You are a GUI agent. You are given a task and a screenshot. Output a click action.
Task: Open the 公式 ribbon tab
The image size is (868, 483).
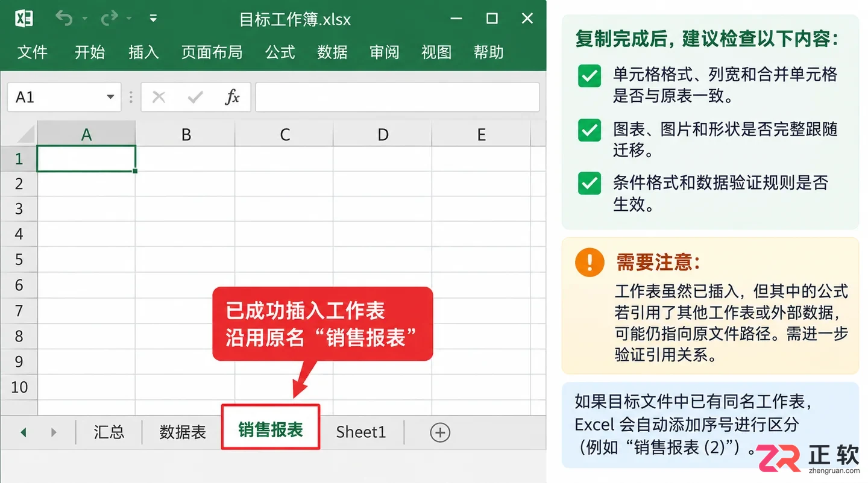point(280,52)
